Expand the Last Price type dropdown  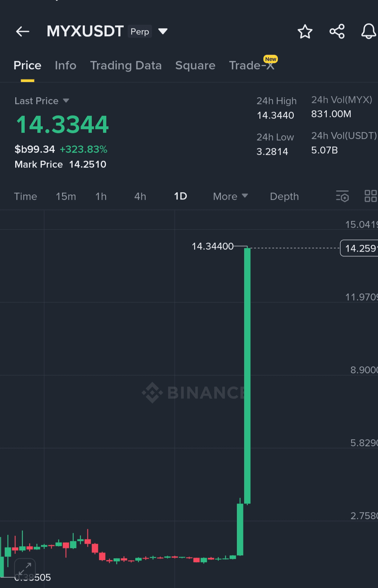(x=66, y=100)
